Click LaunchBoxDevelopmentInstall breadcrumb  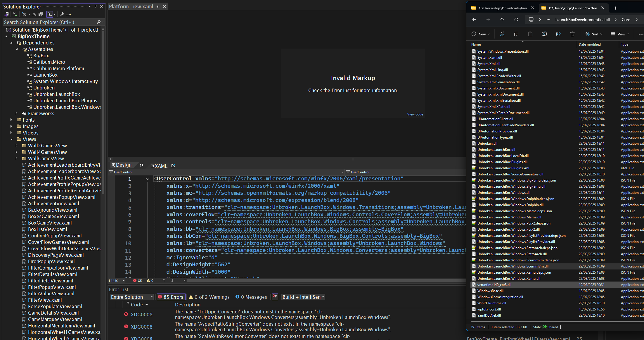click(582, 20)
